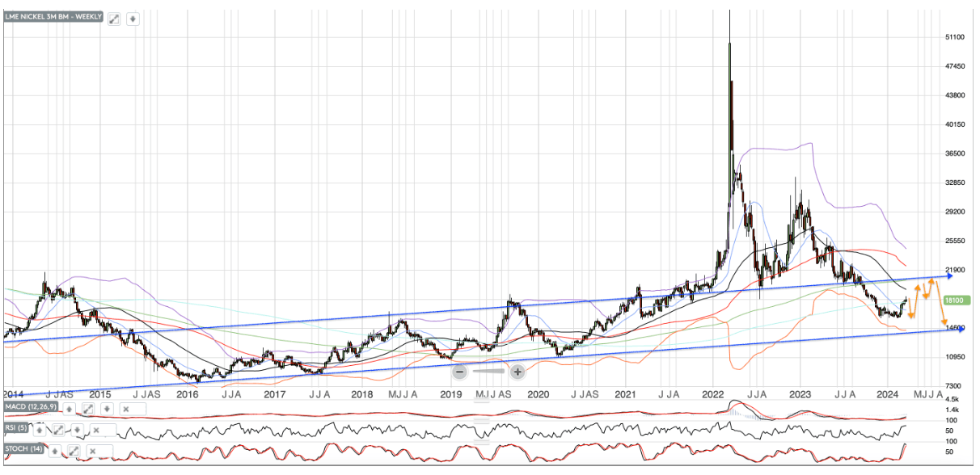Viewport: 980px width, 475px height.
Task: Click the 2020 year label on time axis
Action: (x=538, y=394)
